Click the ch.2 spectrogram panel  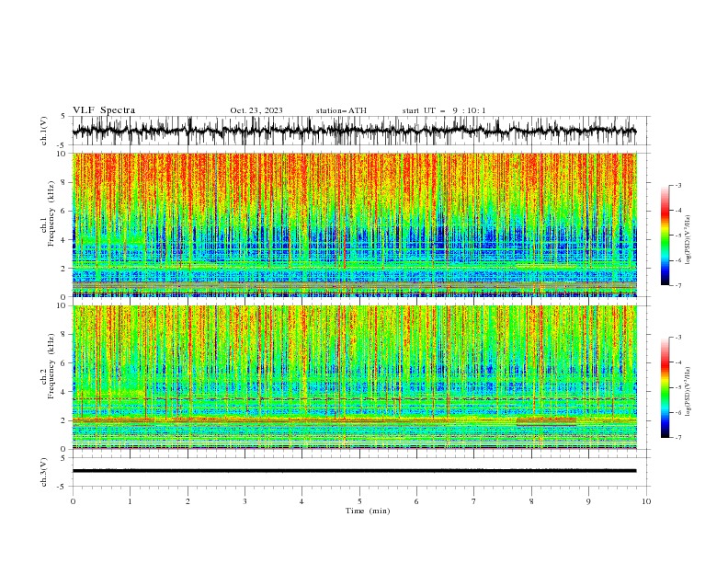click(x=355, y=377)
